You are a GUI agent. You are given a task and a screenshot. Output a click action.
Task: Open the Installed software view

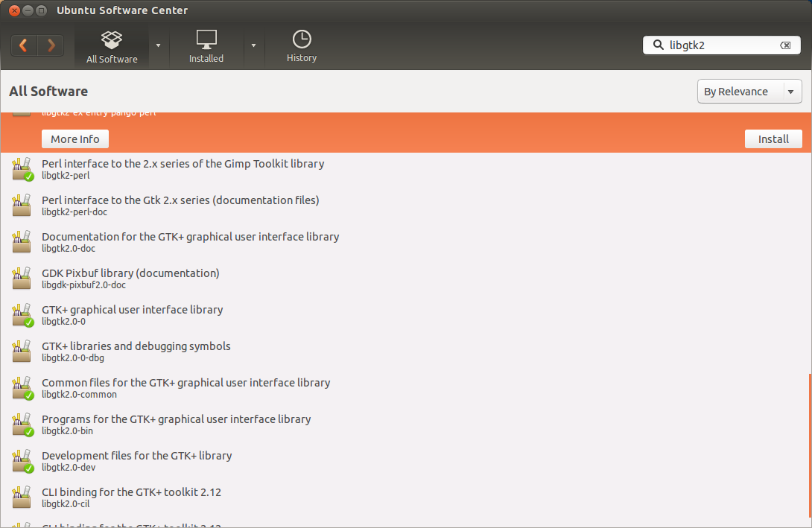(x=206, y=47)
